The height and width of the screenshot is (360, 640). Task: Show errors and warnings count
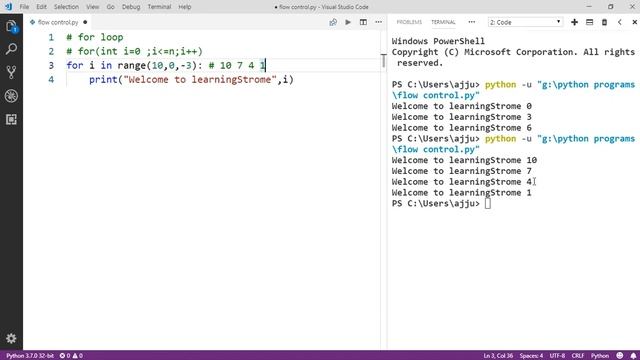click(71, 356)
